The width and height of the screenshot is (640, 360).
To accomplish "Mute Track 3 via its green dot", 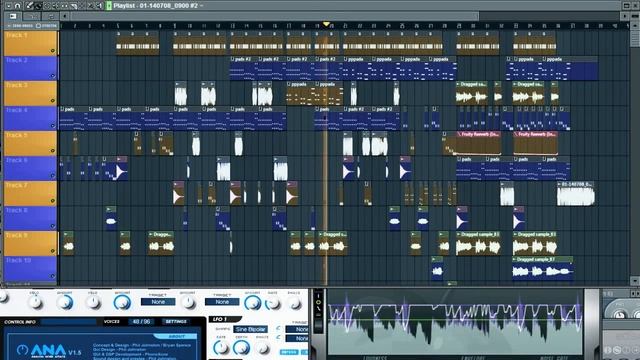I will coord(53,100).
